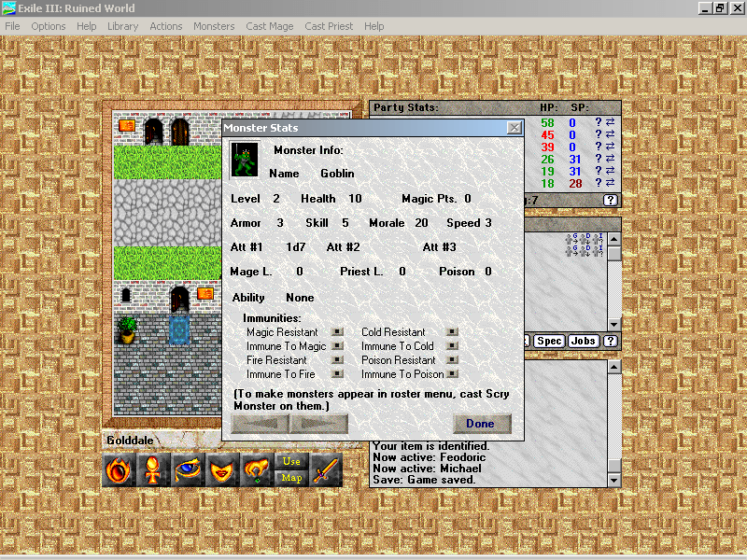Image resolution: width=747 pixels, height=560 pixels.
Task: Open the Cast Priest menu
Action: 329,26
